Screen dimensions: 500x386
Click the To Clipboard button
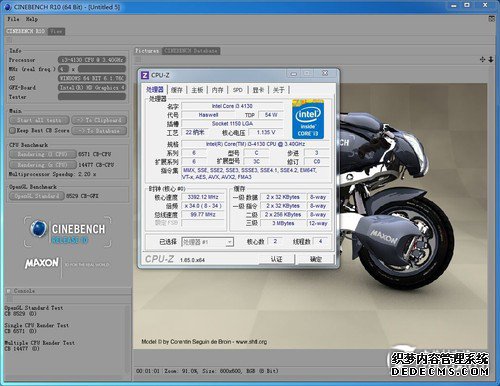pos(99,120)
